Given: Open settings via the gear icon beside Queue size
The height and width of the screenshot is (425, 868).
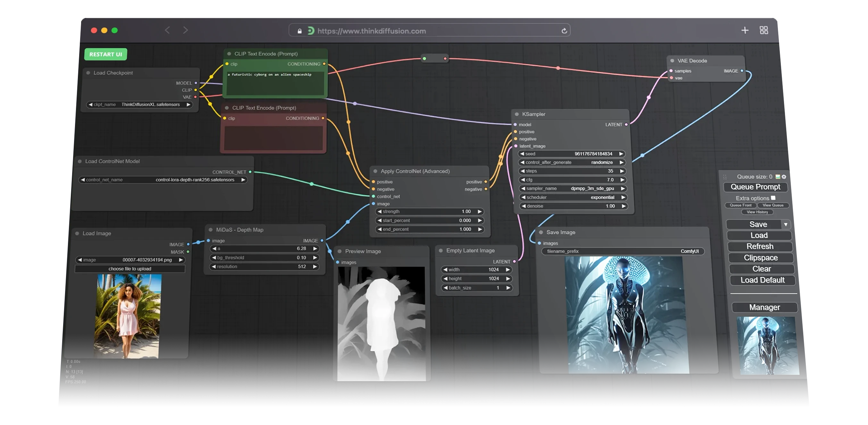Looking at the screenshot, I should (x=784, y=177).
